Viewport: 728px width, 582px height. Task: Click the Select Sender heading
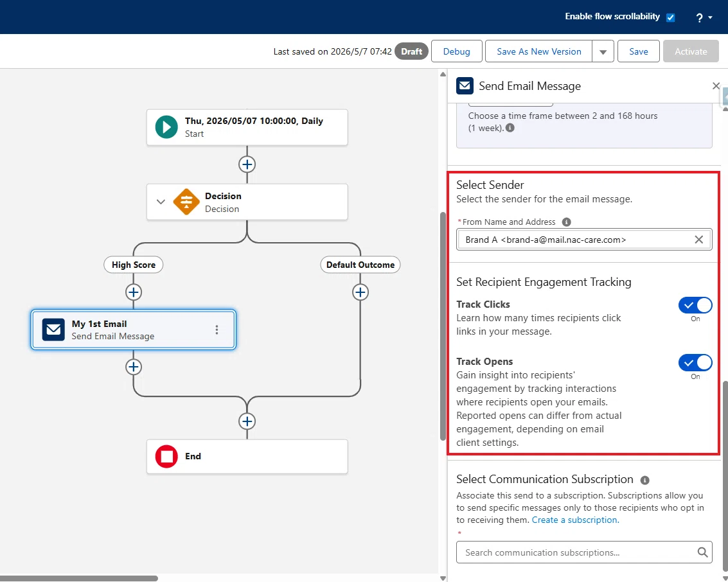[x=490, y=185]
